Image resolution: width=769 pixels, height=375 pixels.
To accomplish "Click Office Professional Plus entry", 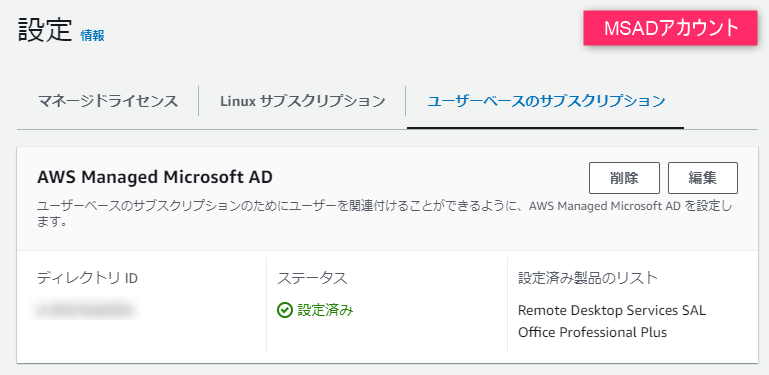I will point(592,332).
